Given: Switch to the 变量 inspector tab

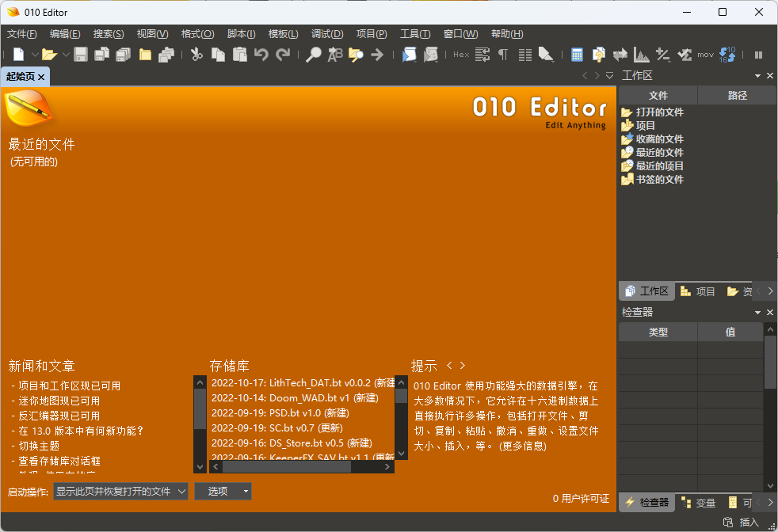Looking at the screenshot, I should click(698, 503).
